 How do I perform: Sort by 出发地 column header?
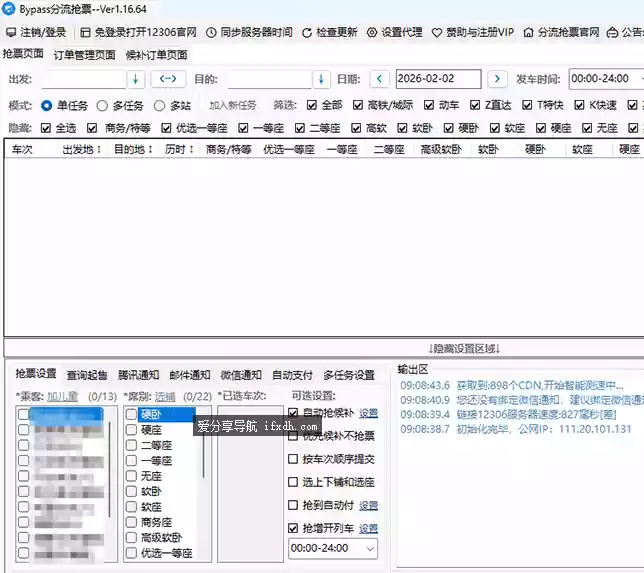tap(82, 150)
